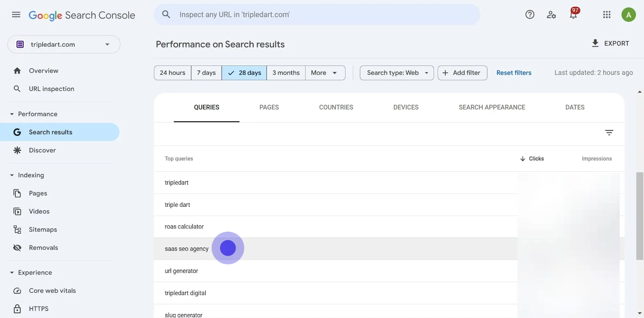This screenshot has height=318, width=644.
Task: Select the 'tripledart' query row
Action: [389, 183]
